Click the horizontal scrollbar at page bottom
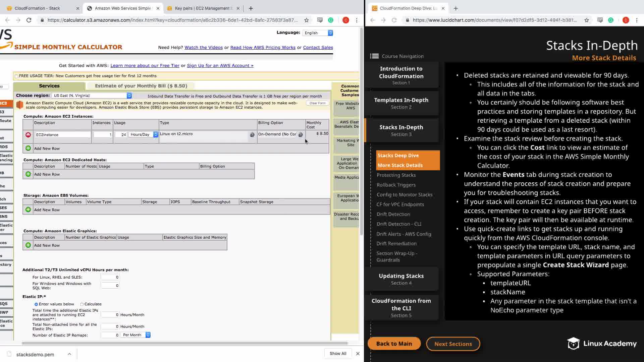 [x=184, y=343]
